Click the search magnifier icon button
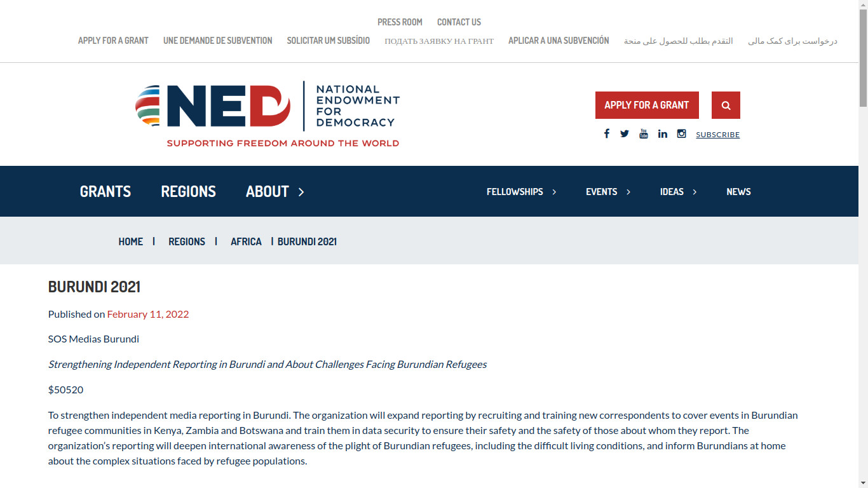Viewport: 868px width, 488px height. click(726, 105)
